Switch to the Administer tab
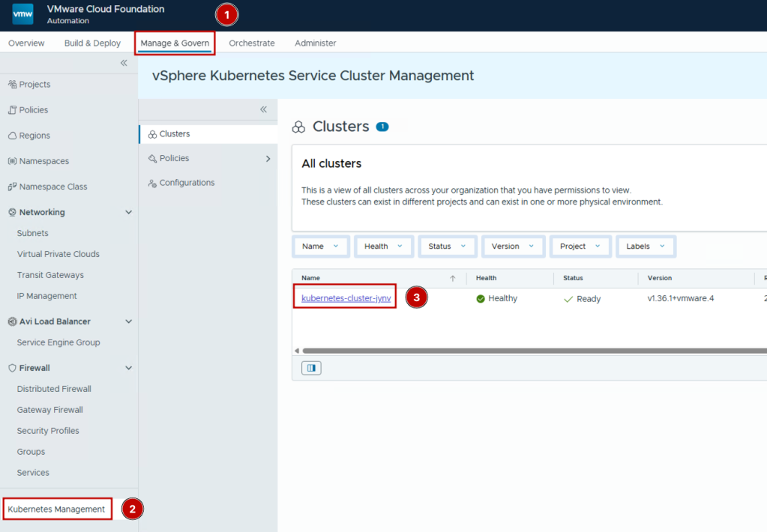The image size is (767, 532). (x=316, y=43)
